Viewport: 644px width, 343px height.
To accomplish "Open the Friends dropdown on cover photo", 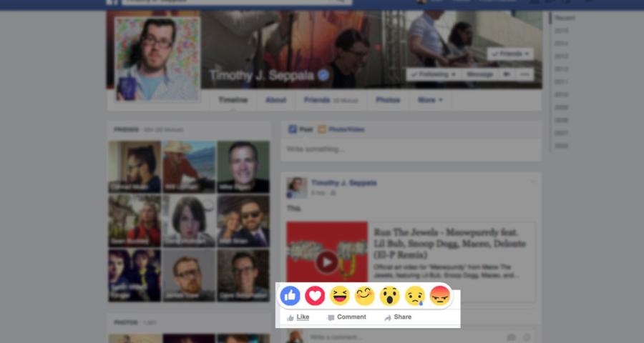I will pos(510,54).
